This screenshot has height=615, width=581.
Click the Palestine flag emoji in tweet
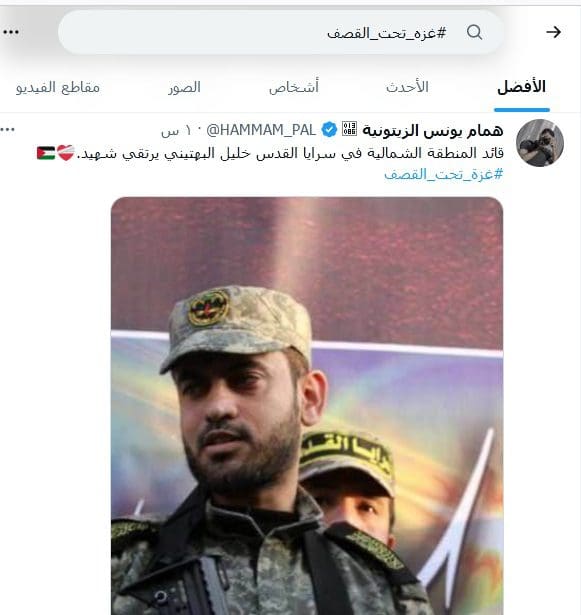point(46,153)
